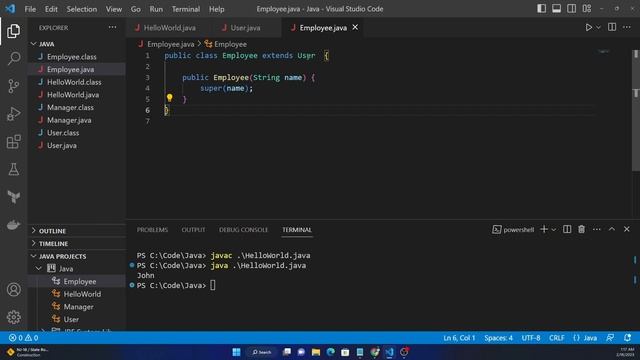640x360 pixels.
Task: Switch to Output panel tab
Action: point(193,230)
